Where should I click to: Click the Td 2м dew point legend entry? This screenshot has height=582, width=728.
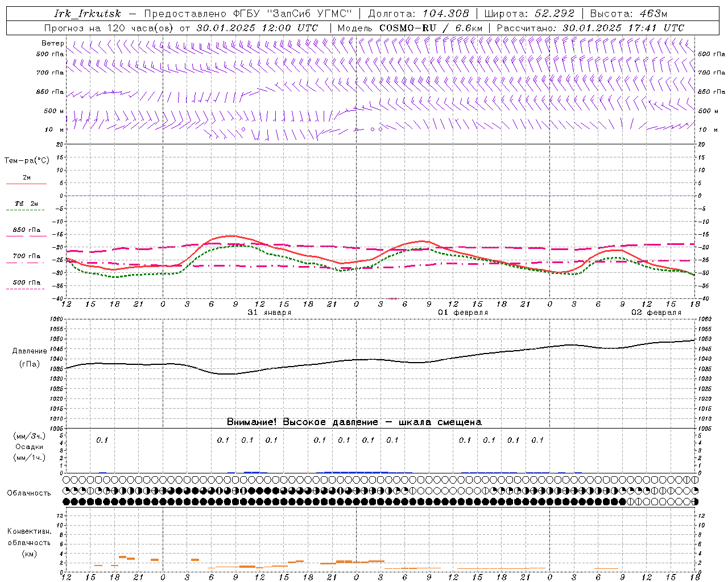pos(27,203)
